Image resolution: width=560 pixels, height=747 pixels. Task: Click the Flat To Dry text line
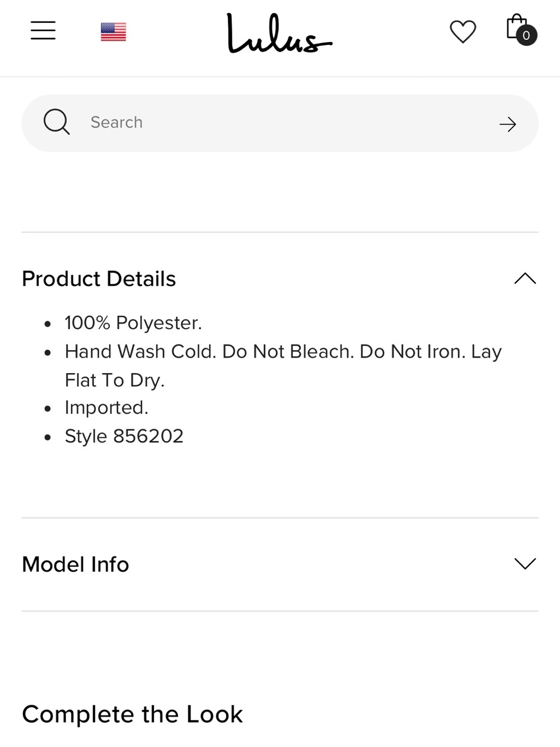(115, 380)
